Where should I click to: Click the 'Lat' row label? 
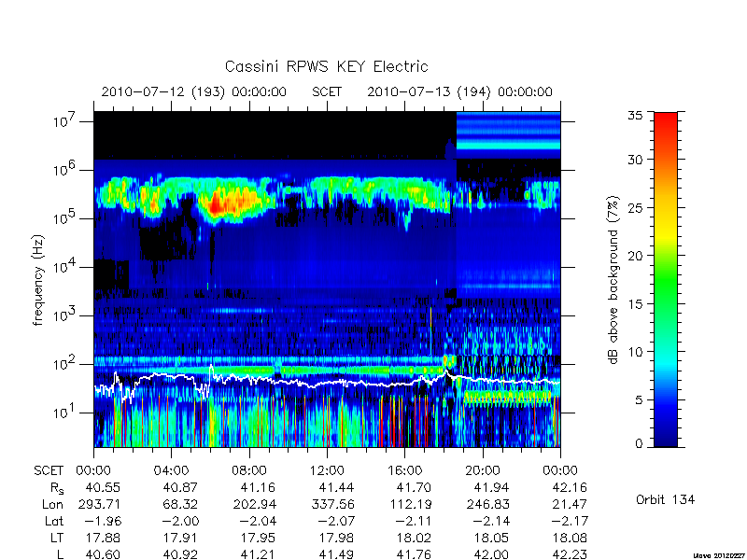click(54, 521)
